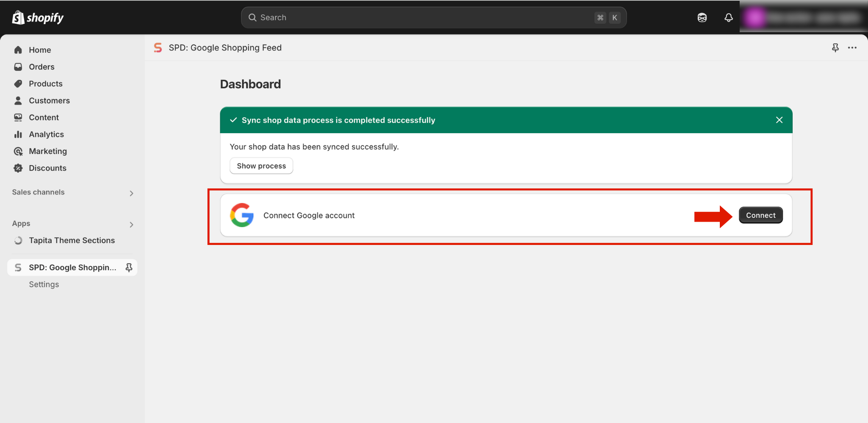Open the Orders page
The image size is (868, 423).
72,67
